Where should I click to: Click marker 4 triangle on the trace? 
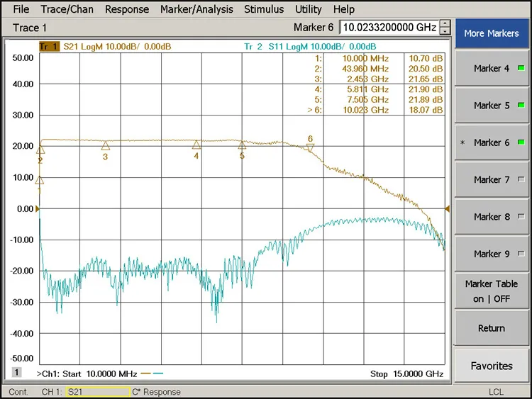196,145
